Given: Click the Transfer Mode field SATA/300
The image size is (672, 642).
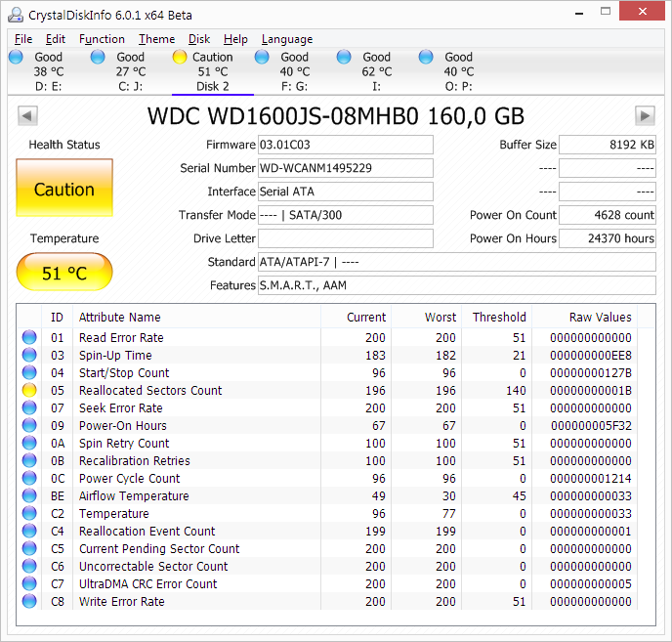Looking at the screenshot, I should [346, 215].
